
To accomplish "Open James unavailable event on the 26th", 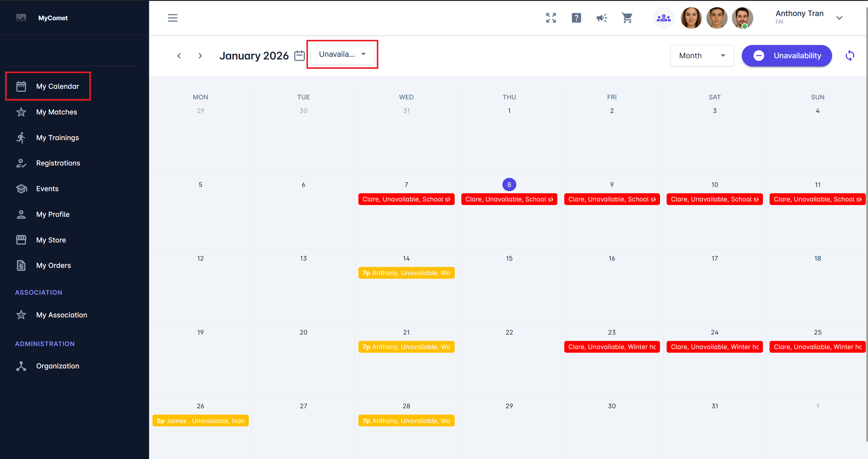I will [x=200, y=421].
